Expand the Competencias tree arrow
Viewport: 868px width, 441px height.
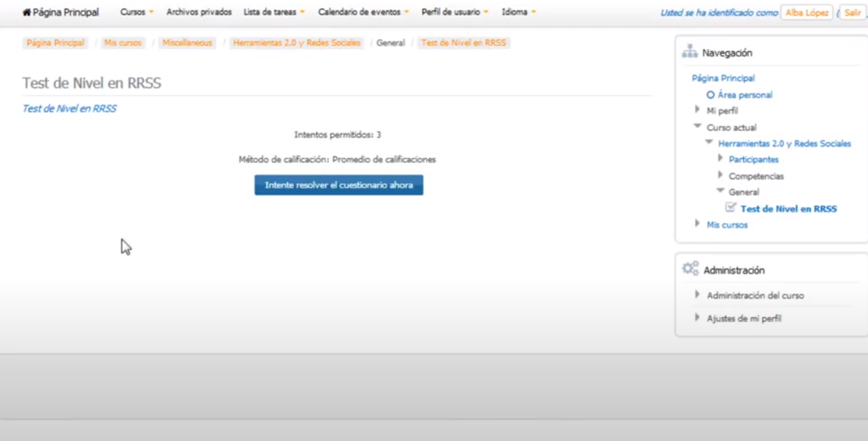[x=720, y=175]
